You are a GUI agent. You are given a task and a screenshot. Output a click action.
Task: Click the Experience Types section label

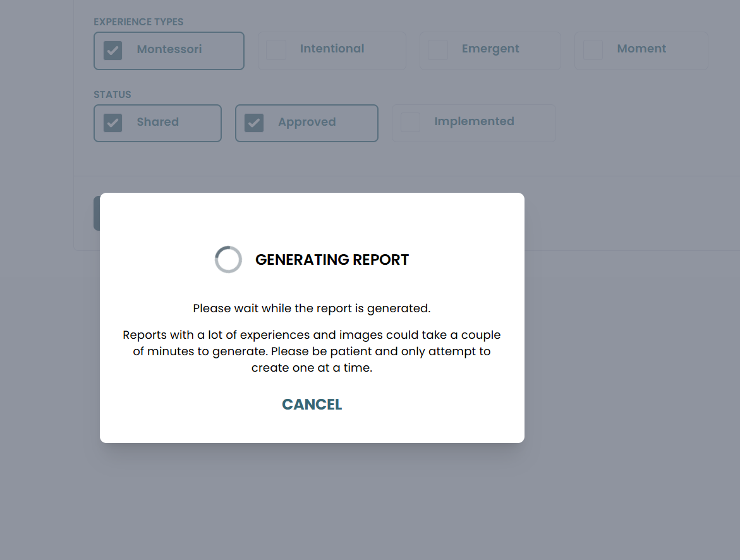(x=138, y=22)
